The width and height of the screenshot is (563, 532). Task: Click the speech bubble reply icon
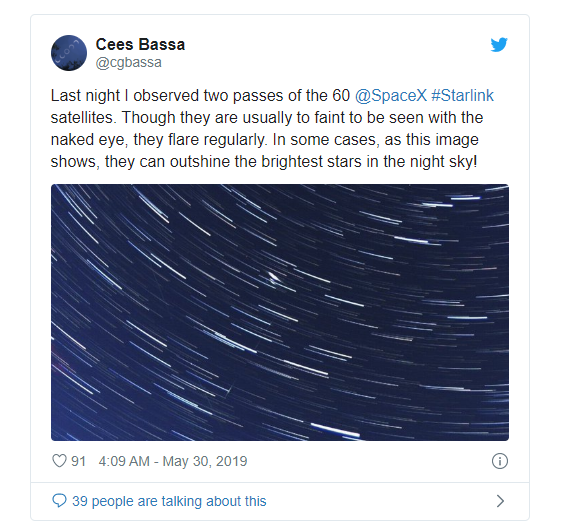click(59, 500)
